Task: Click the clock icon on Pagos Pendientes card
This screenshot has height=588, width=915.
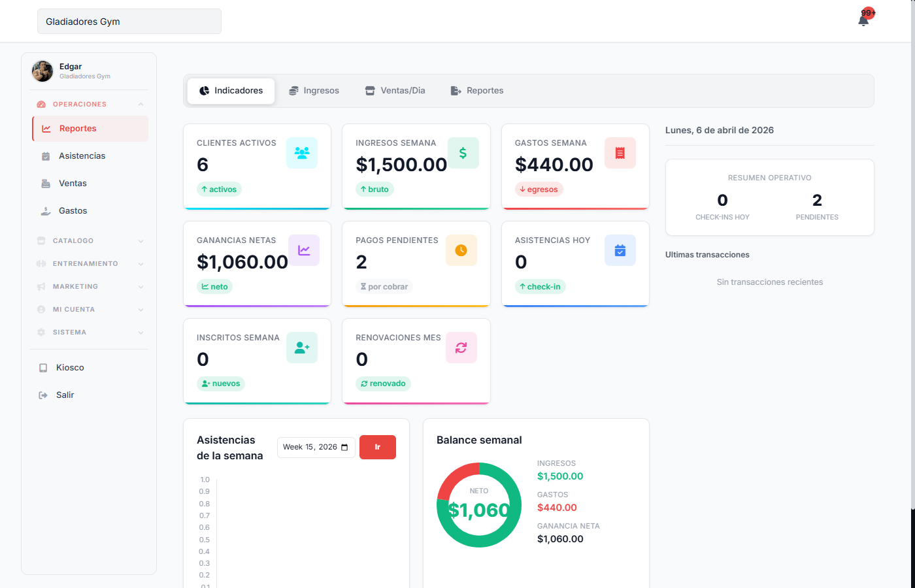Action: 461,250
